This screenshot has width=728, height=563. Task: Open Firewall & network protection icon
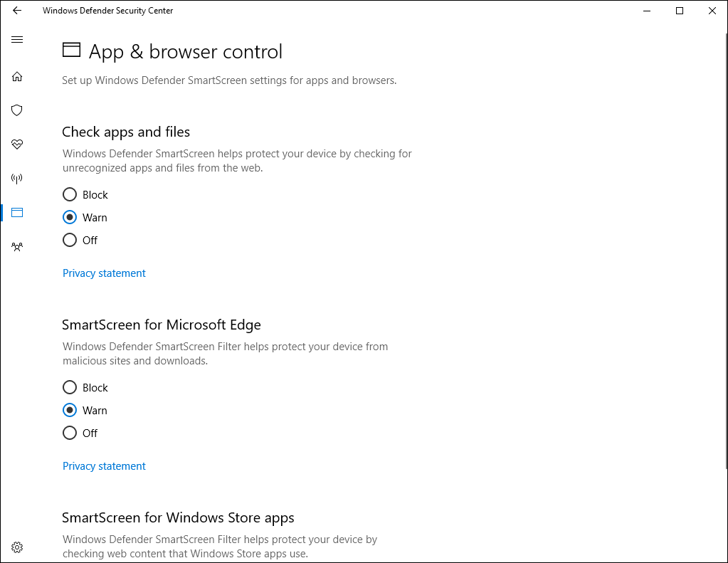click(x=16, y=178)
